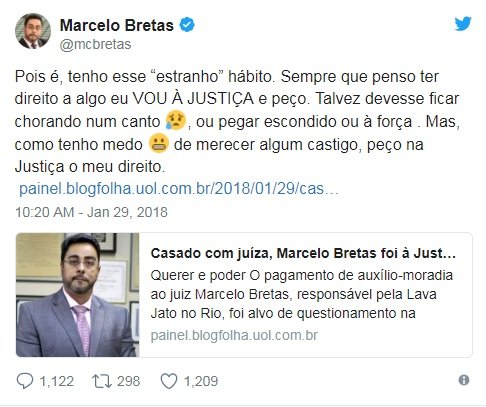This screenshot has width=486, height=407.
Task: Click the blue verified badge
Action: click(187, 25)
